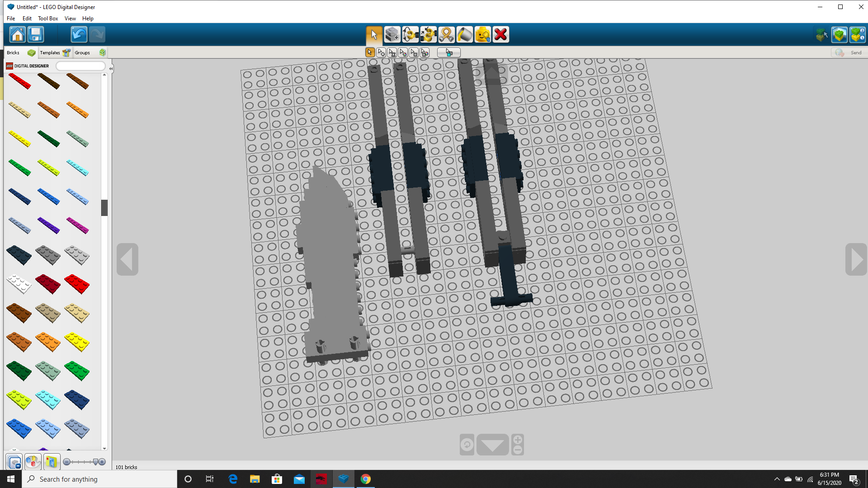This screenshot has width=868, height=488.
Task: Click the Home button on the toolbar
Action: (x=17, y=34)
